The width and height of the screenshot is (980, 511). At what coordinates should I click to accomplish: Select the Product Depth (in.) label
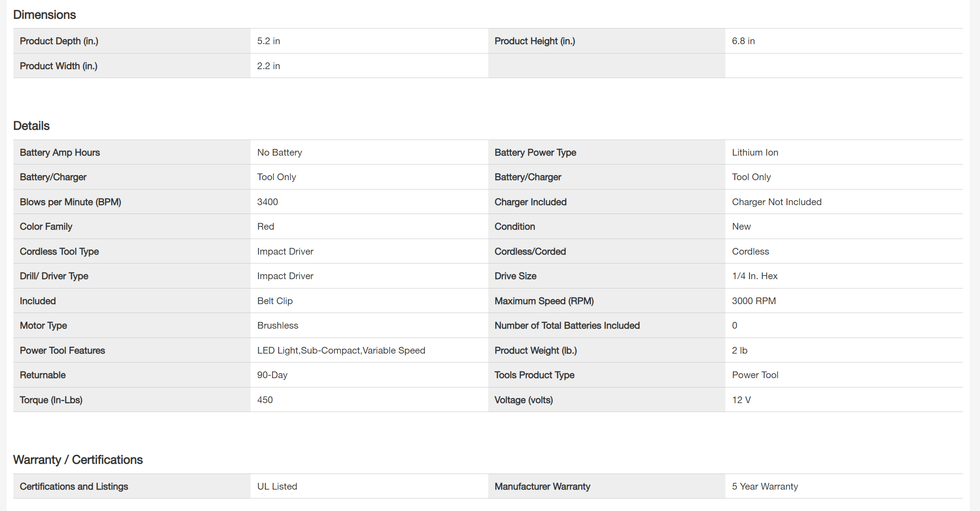point(59,41)
